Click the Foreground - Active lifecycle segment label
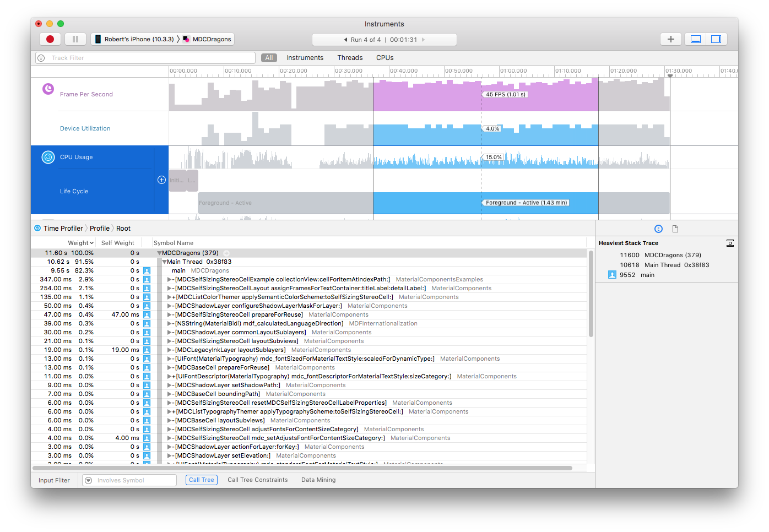The height and width of the screenshot is (532, 769). [x=526, y=203]
